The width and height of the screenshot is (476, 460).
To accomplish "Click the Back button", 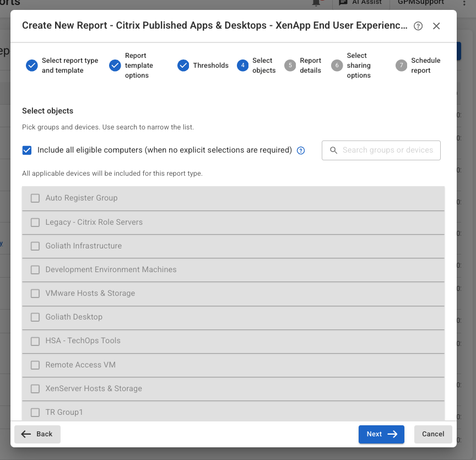I will 37,434.
